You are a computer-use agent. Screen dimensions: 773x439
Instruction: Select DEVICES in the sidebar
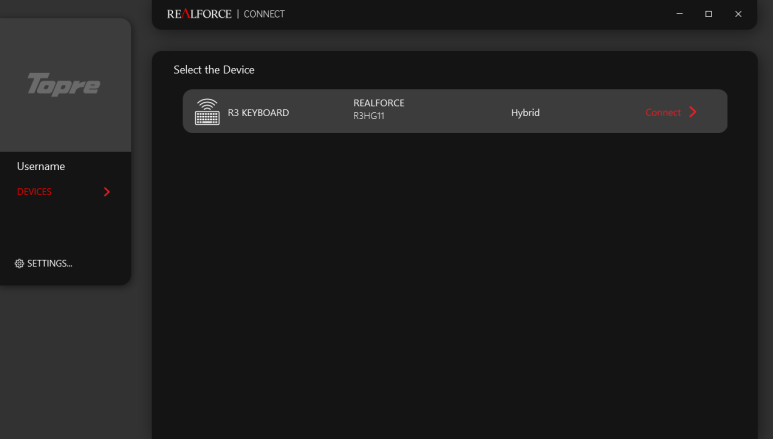pyautogui.click(x=34, y=192)
